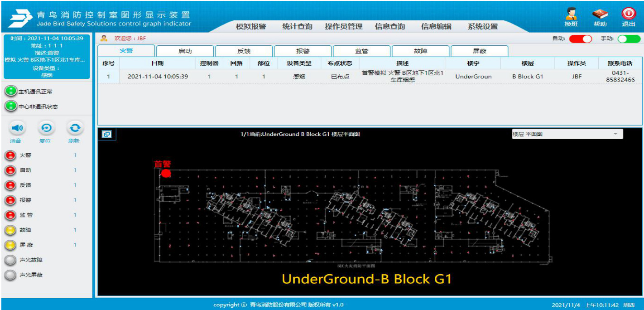This screenshot has height=310, width=644.
Task: Click the 屏蔽 yellow indicator light
Action: pos(10,245)
